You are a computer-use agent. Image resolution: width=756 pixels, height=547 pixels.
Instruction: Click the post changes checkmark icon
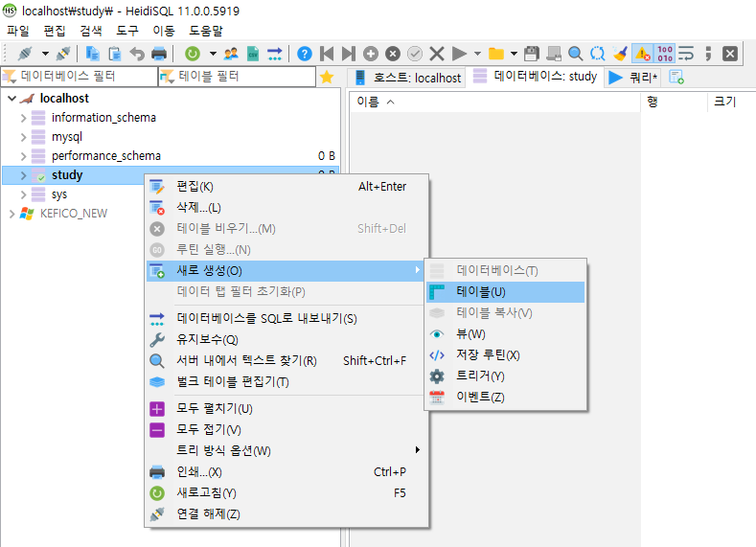click(x=415, y=54)
